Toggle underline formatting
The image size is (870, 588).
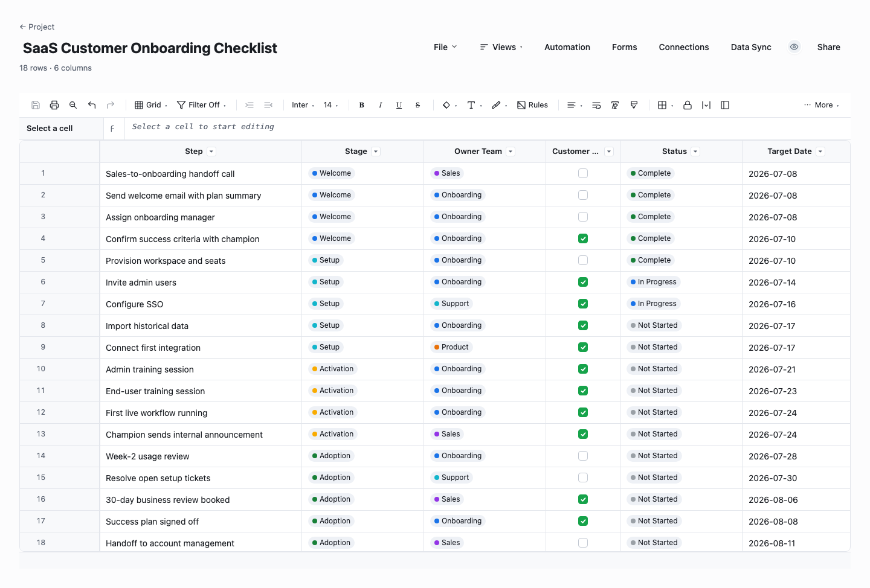(399, 105)
